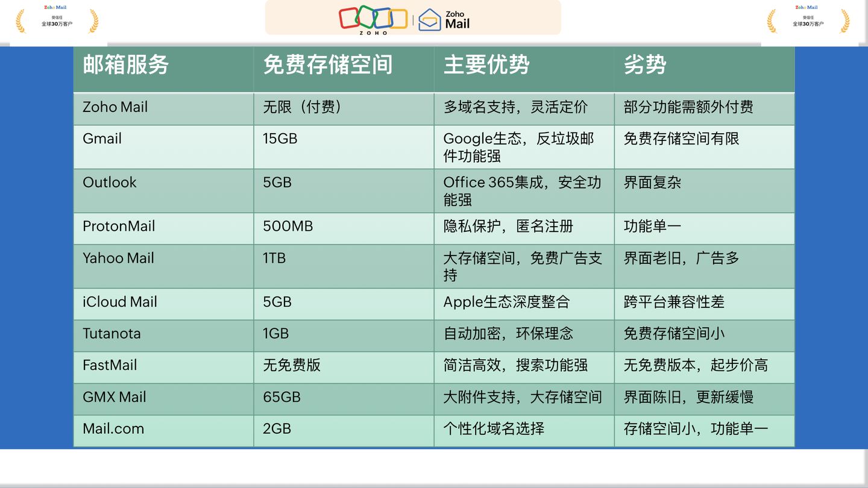The width and height of the screenshot is (868, 488).
Task: Click the 界面复杂 cell
Action: [704, 191]
